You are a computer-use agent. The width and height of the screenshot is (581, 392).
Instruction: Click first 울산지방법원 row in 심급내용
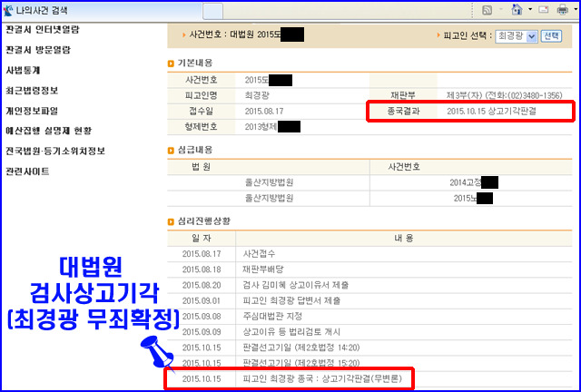pos(269,182)
